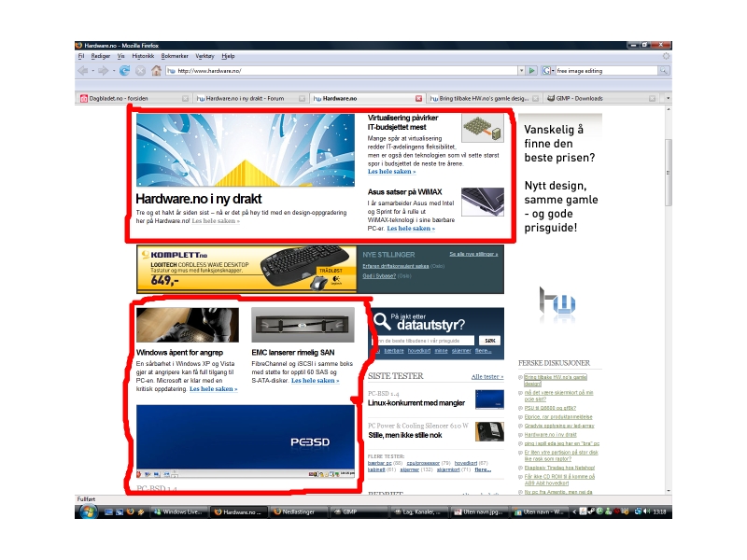Click the 'cpu/prosessor' test category link
The image size is (747, 560).
click(423, 463)
